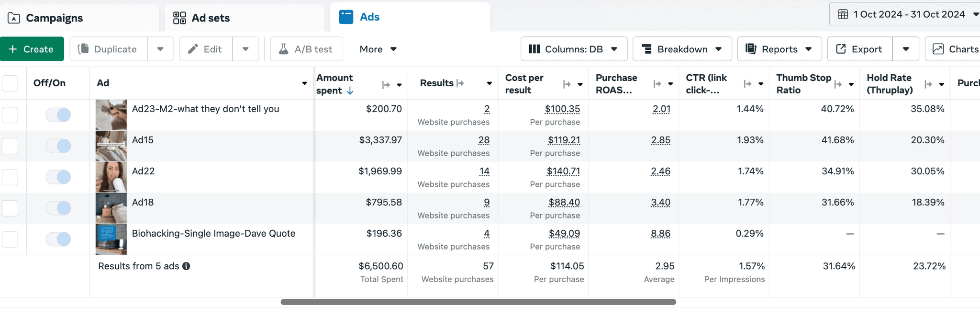
Task: Click the green Create button
Action: [x=32, y=49]
